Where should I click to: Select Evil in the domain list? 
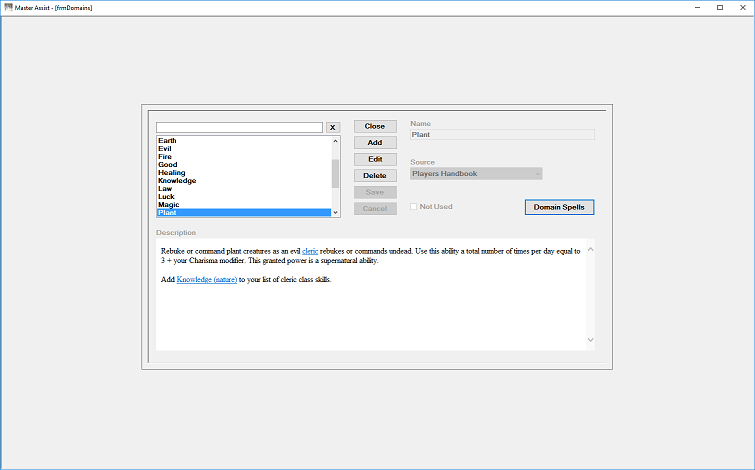(x=244, y=149)
